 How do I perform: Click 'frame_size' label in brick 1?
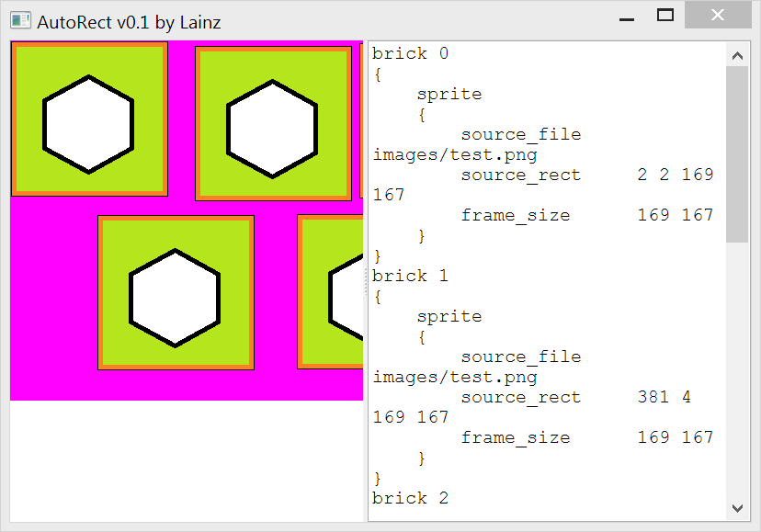[x=516, y=437]
